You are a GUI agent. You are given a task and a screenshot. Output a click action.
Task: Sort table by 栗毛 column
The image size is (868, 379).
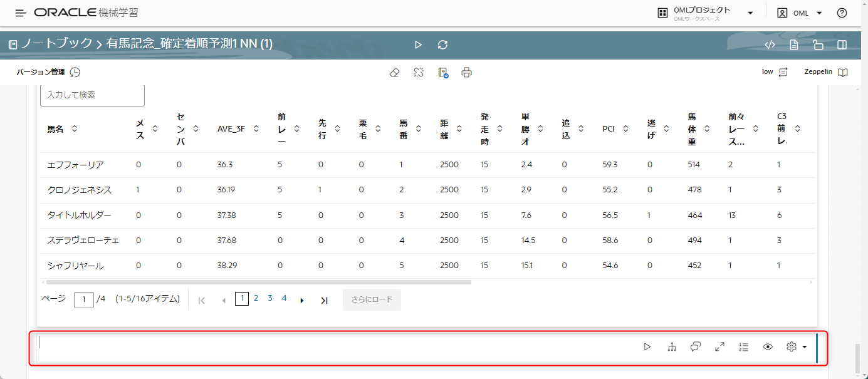pos(378,129)
